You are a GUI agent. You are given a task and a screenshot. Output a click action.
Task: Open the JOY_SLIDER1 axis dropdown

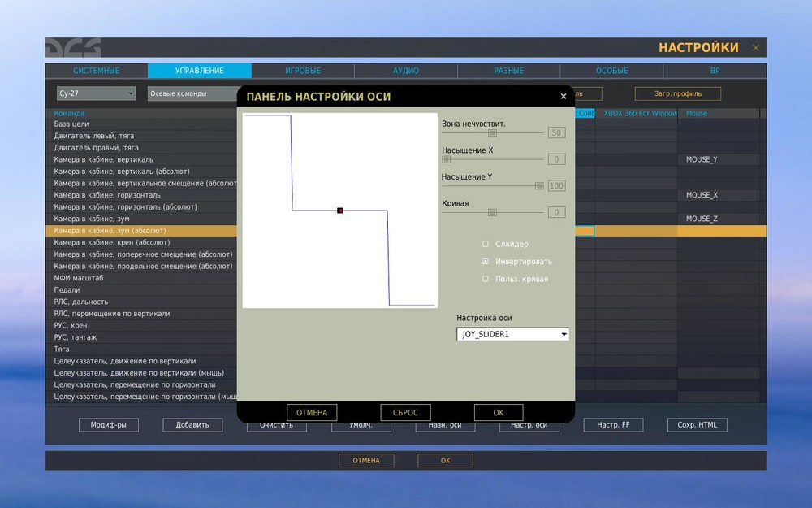click(x=512, y=334)
